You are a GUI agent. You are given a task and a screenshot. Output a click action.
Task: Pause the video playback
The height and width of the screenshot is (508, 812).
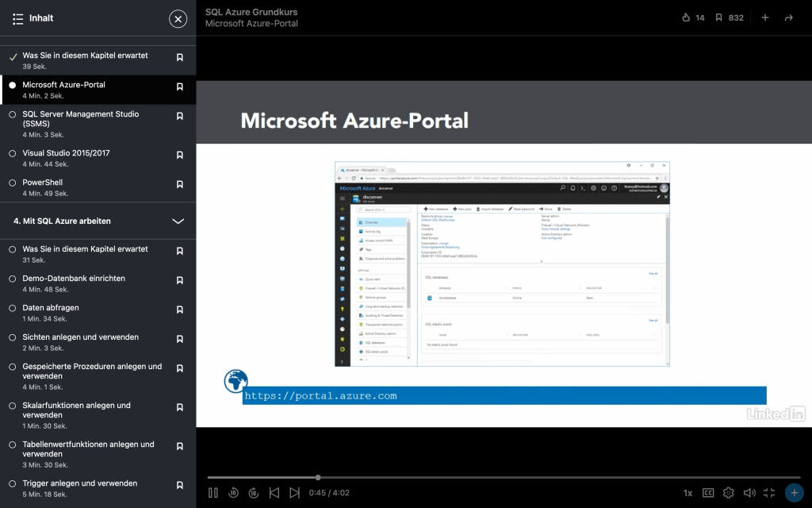coord(213,493)
